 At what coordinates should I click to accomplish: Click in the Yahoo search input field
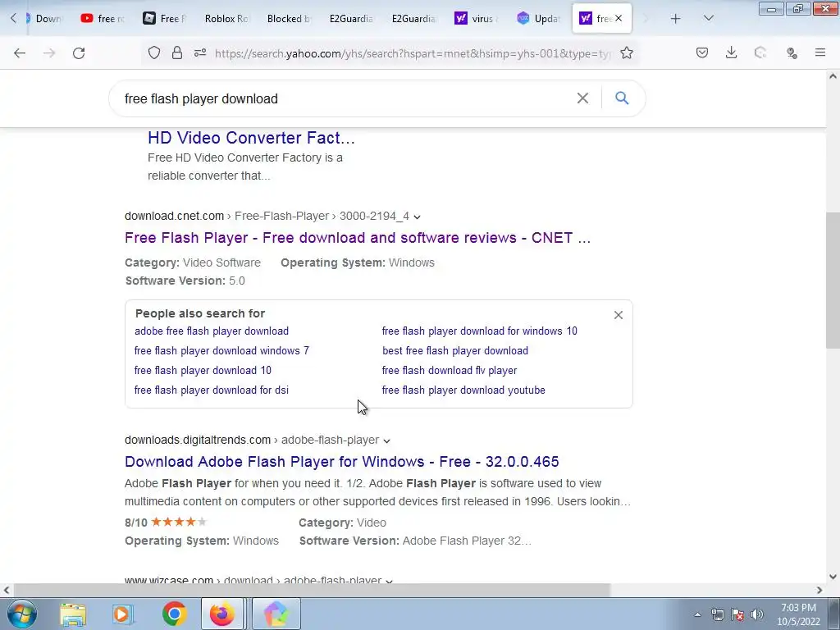pos(343,98)
